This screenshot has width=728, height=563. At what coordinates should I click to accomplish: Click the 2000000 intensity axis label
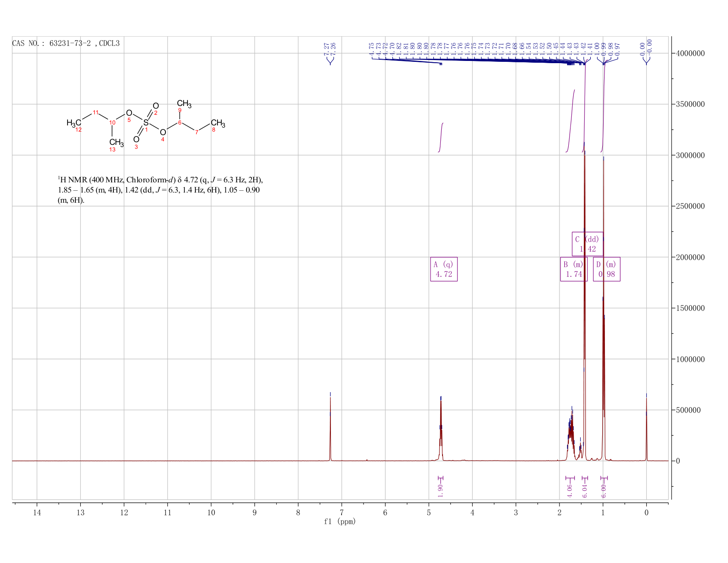coord(690,257)
